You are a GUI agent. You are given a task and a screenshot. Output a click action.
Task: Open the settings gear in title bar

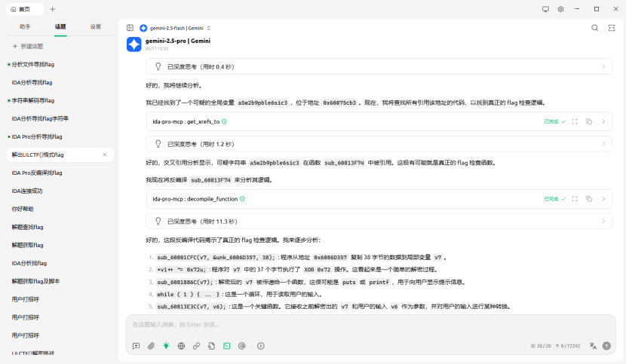point(560,9)
